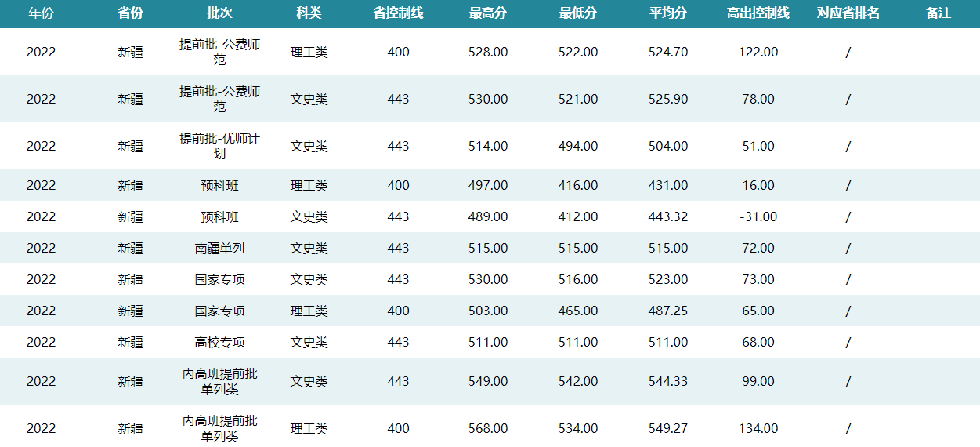Click the negative value -31.00
980x447 pixels.
click(x=758, y=216)
